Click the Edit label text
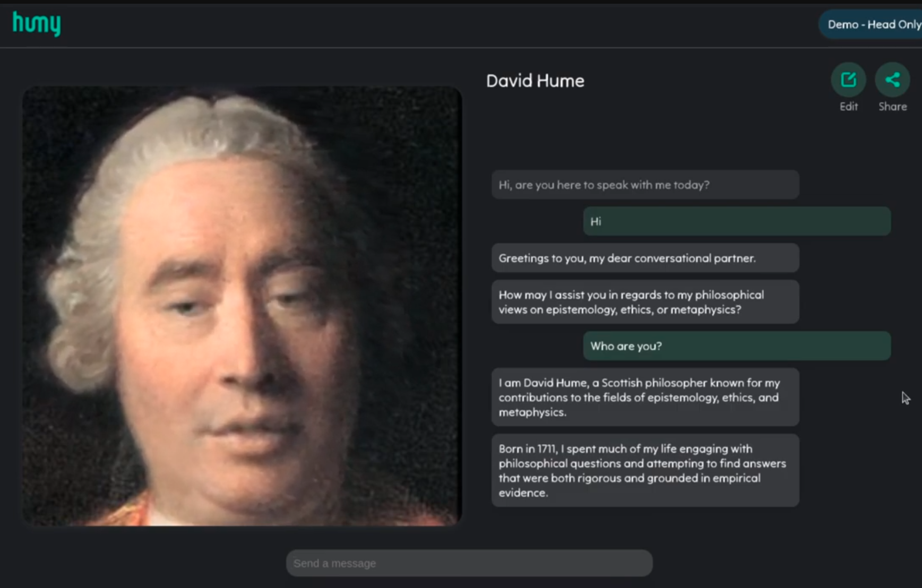This screenshot has width=922, height=588. pos(848,107)
